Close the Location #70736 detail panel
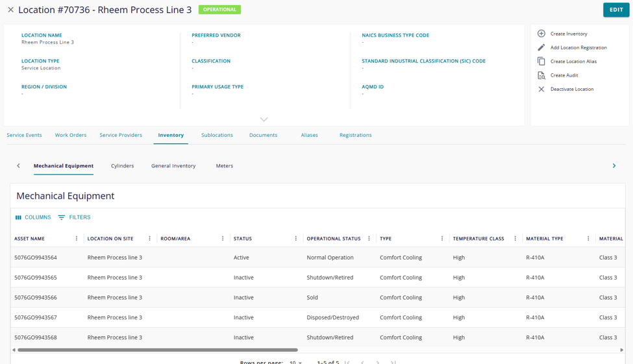This screenshot has width=633, height=364. 11,10
